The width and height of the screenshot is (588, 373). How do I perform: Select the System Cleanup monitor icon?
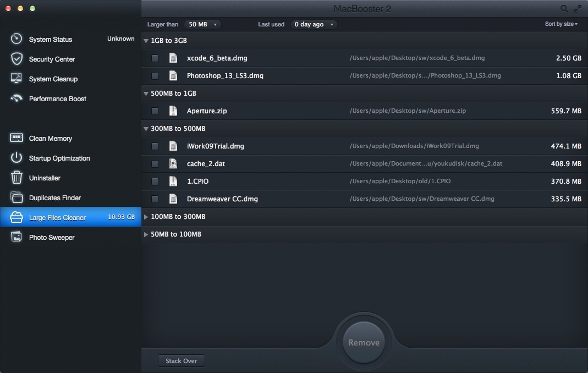coord(17,79)
